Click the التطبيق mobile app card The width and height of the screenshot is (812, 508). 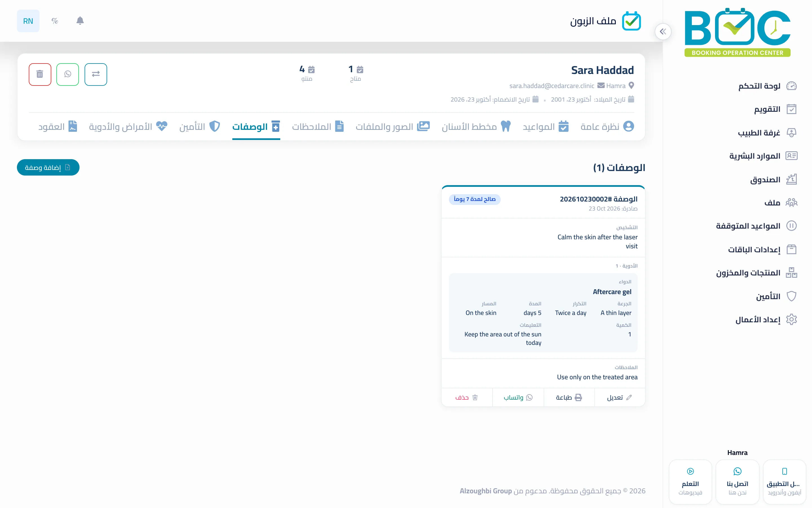[784, 482]
